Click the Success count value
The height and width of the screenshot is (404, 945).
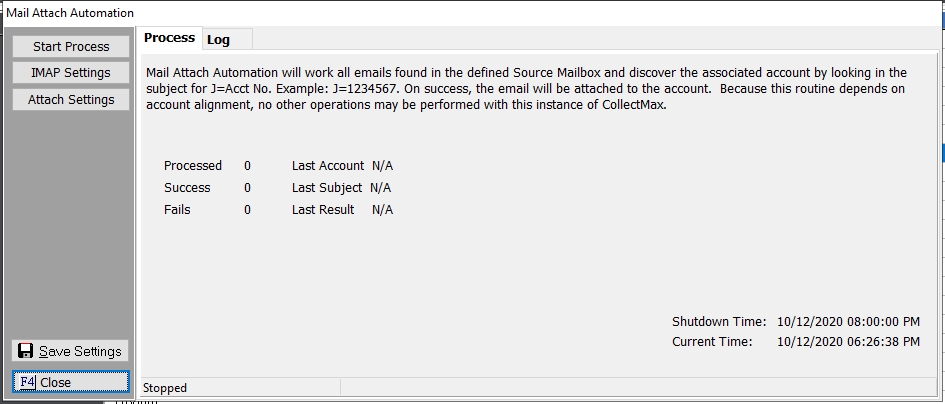tap(248, 188)
